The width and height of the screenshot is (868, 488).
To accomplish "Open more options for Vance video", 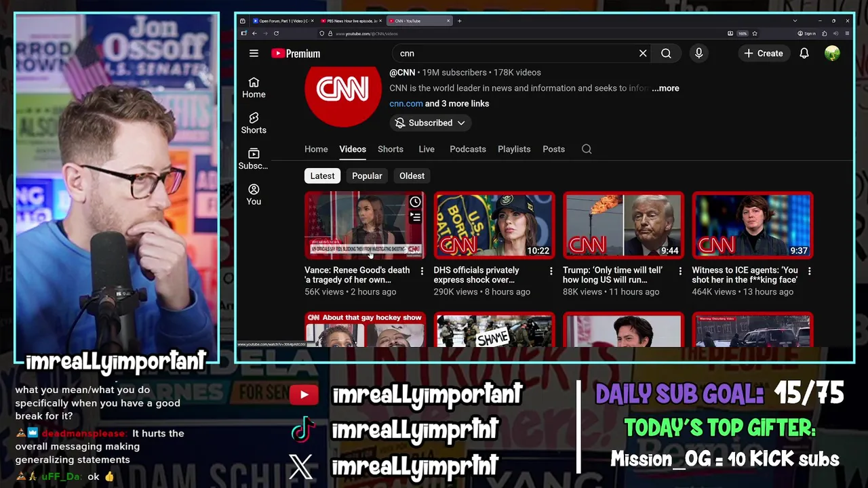I will point(422,271).
